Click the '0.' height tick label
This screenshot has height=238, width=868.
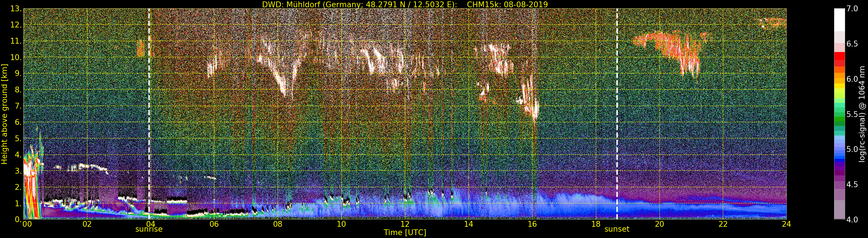click(18, 219)
